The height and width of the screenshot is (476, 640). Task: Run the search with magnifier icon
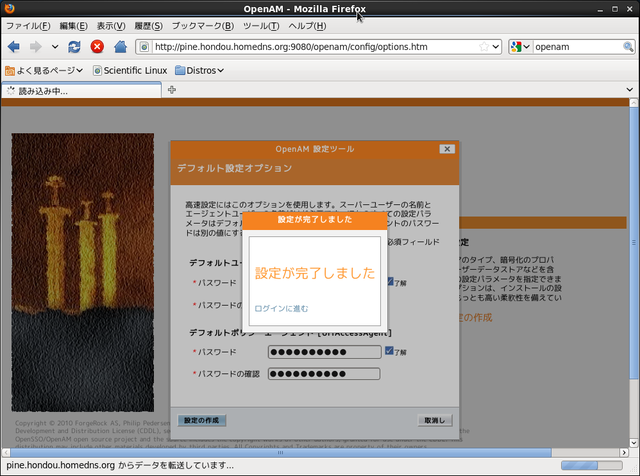[628, 47]
